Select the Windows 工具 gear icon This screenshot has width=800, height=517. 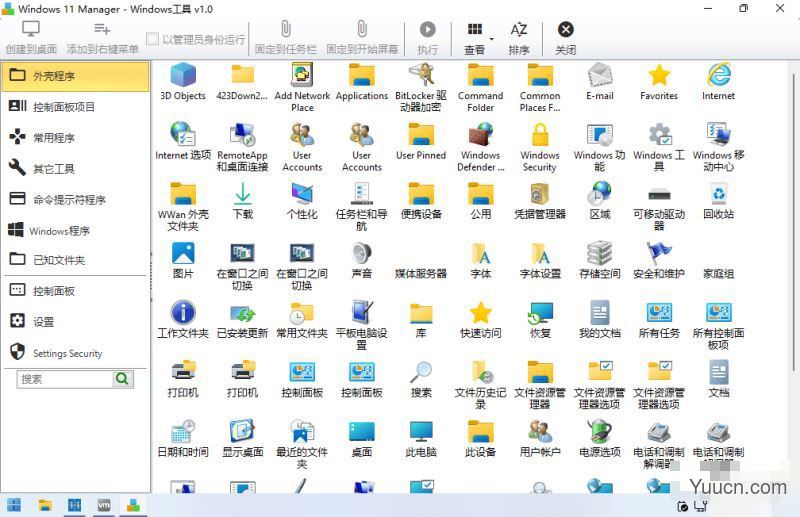click(x=659, y=147)
